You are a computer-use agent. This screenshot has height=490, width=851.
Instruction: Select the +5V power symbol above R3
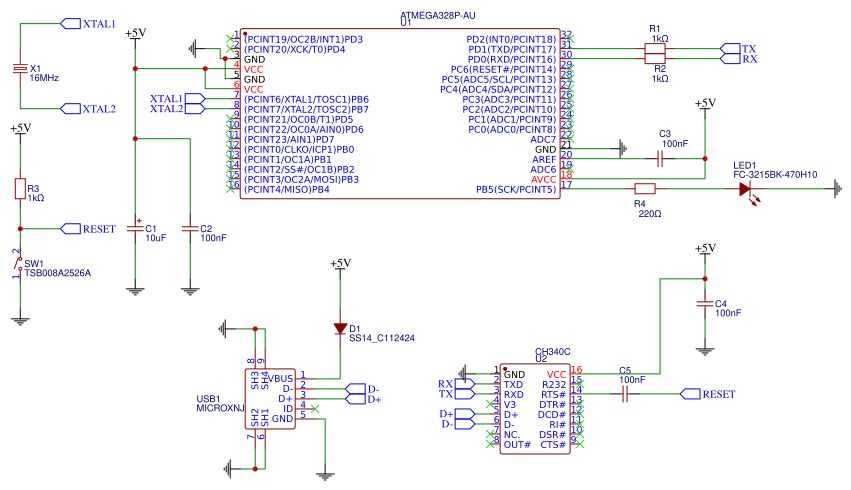coord(20,130)
